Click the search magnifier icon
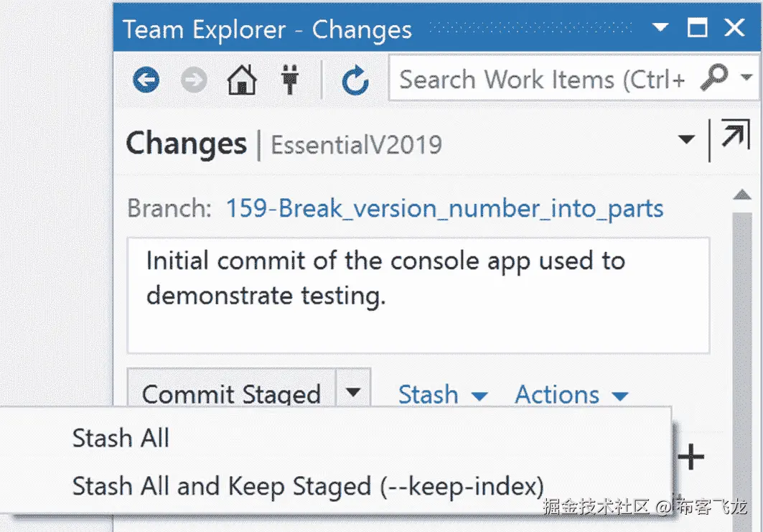The image size is (763, 532). pos(713,76)
